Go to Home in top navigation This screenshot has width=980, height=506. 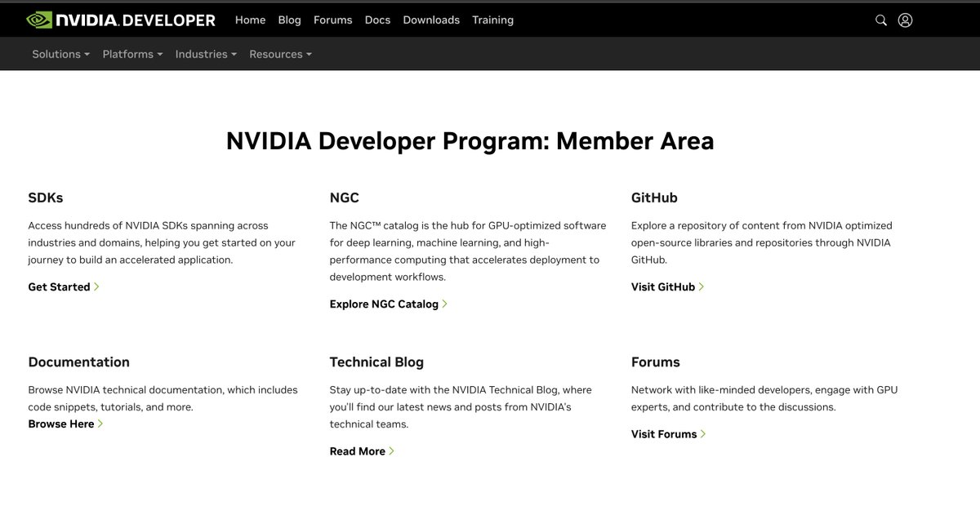point(250,20)
